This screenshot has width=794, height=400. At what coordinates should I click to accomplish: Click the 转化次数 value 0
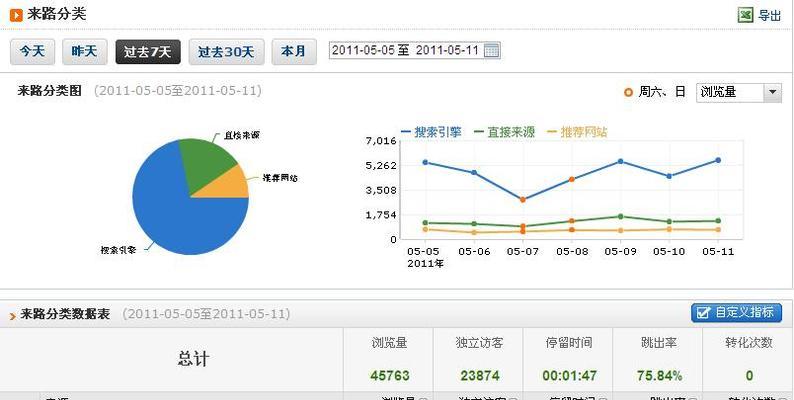point(749,376)
